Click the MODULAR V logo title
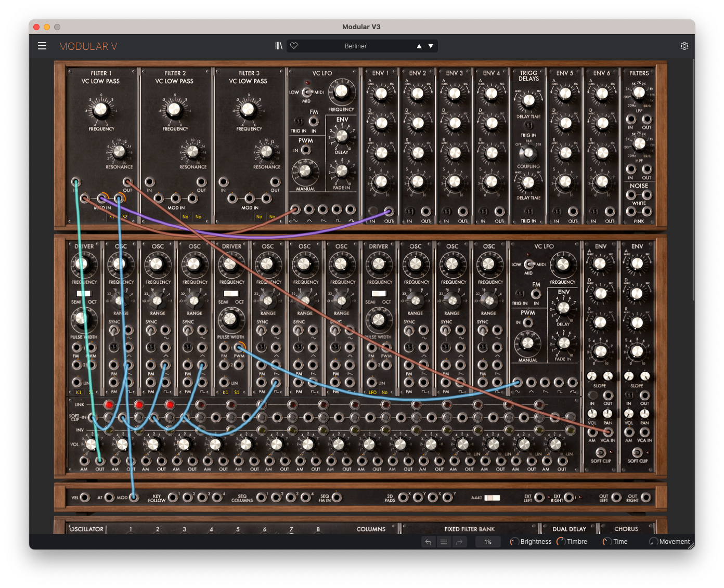The image size is (724, 588). (88, 46)
